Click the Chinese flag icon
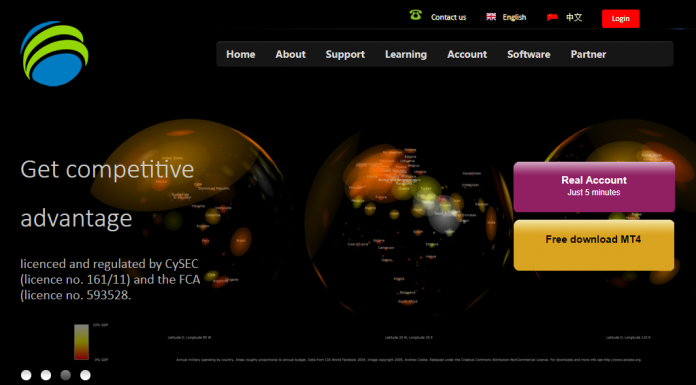 [552, 17]
